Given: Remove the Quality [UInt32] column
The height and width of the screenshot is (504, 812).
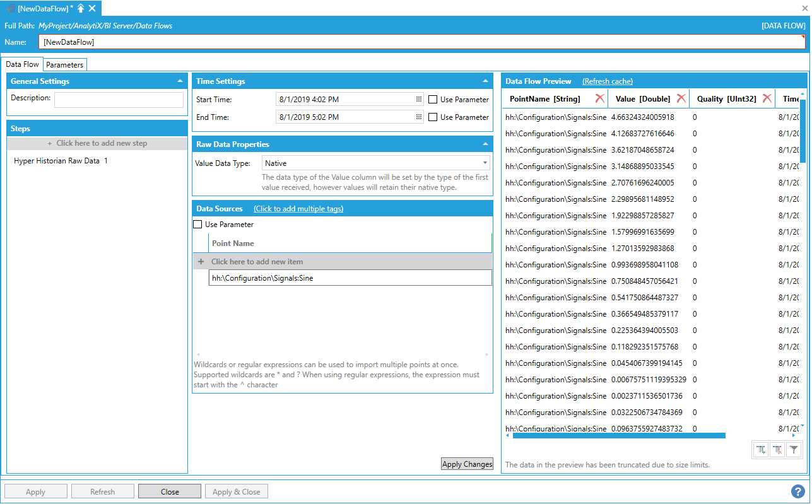Looking at the screenshot, I should [767, 98].
